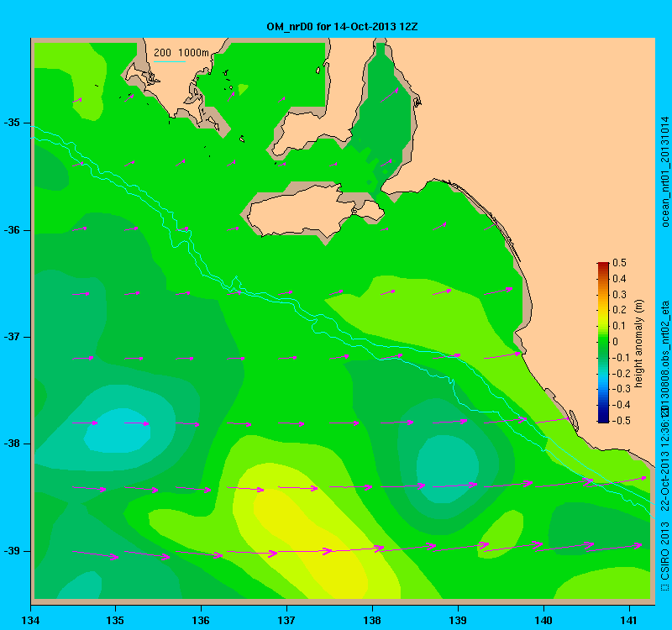Click the -38 latitude axis label
The width and height of the screenshot is (672, 630).
12,444
